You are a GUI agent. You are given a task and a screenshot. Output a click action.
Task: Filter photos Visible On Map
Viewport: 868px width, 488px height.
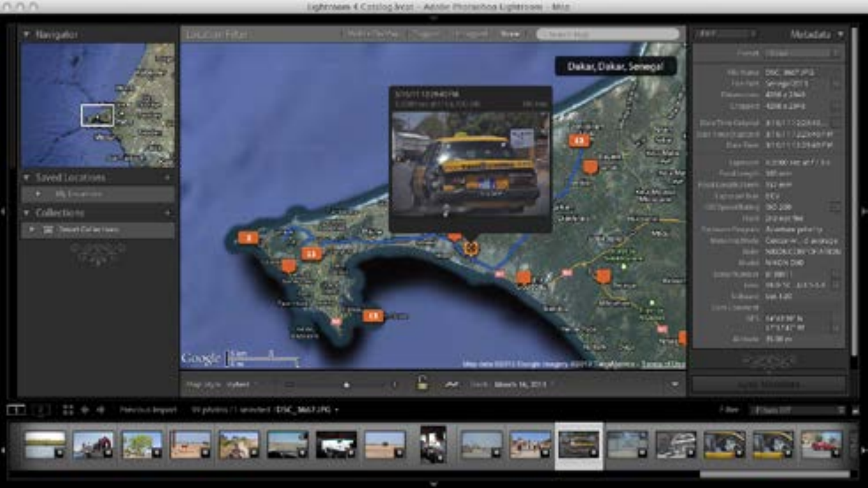click(374, 34)
